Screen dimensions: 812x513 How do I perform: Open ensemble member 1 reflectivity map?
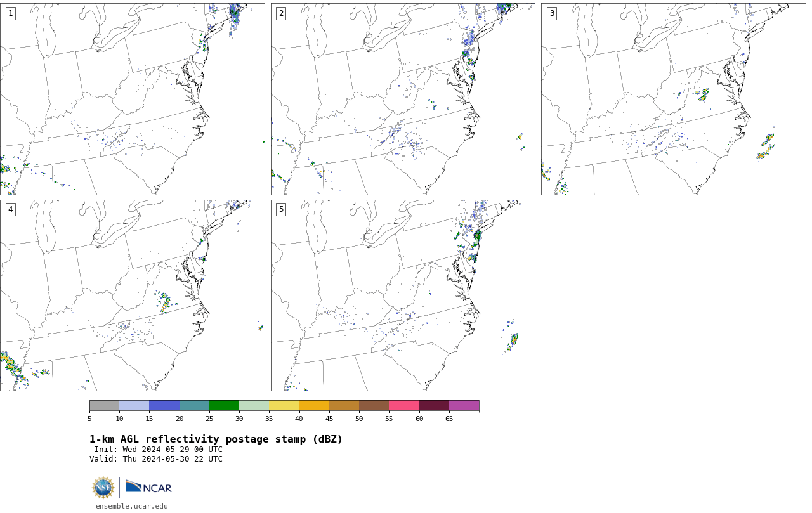coord(132,99)
